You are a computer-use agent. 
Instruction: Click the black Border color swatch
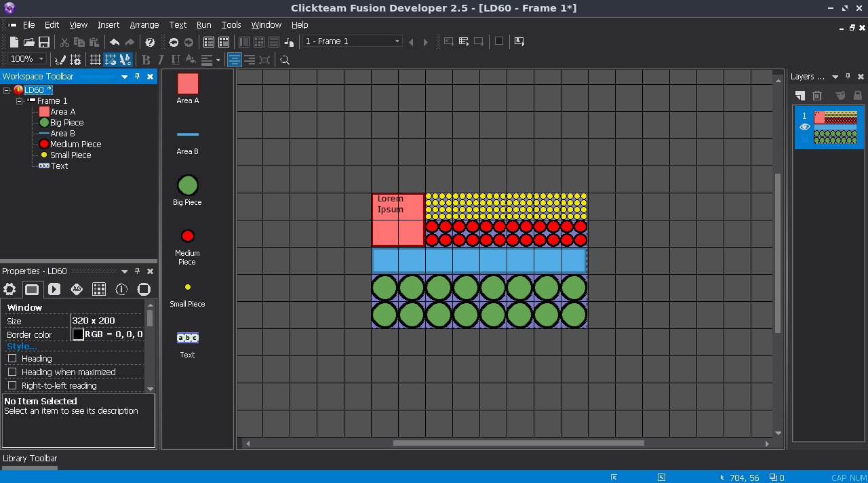point(79,334)
